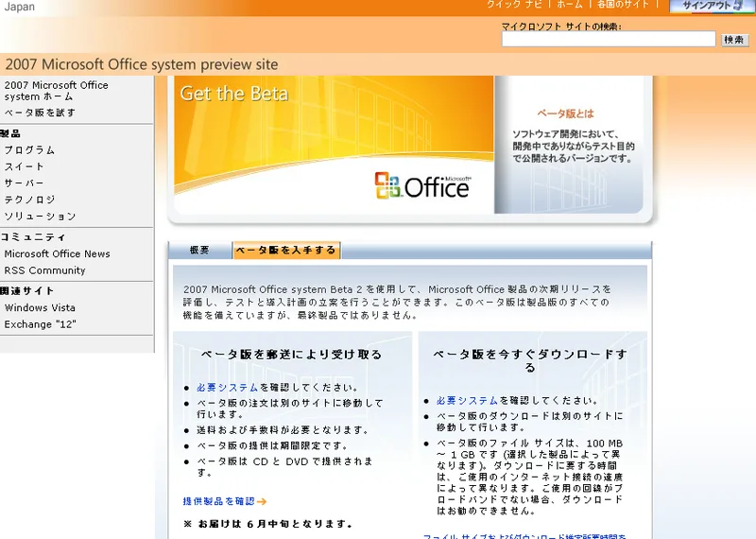Open 2007 Microsoft Office system ホーム link

coord(56,91)
